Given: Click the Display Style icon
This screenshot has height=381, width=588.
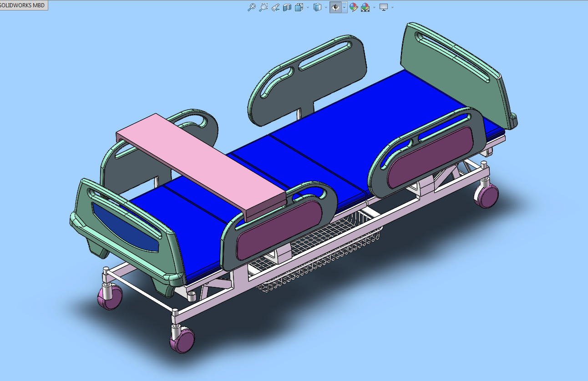Looking at the screenshot, I should pyautogui.click(x=318, y=7).
